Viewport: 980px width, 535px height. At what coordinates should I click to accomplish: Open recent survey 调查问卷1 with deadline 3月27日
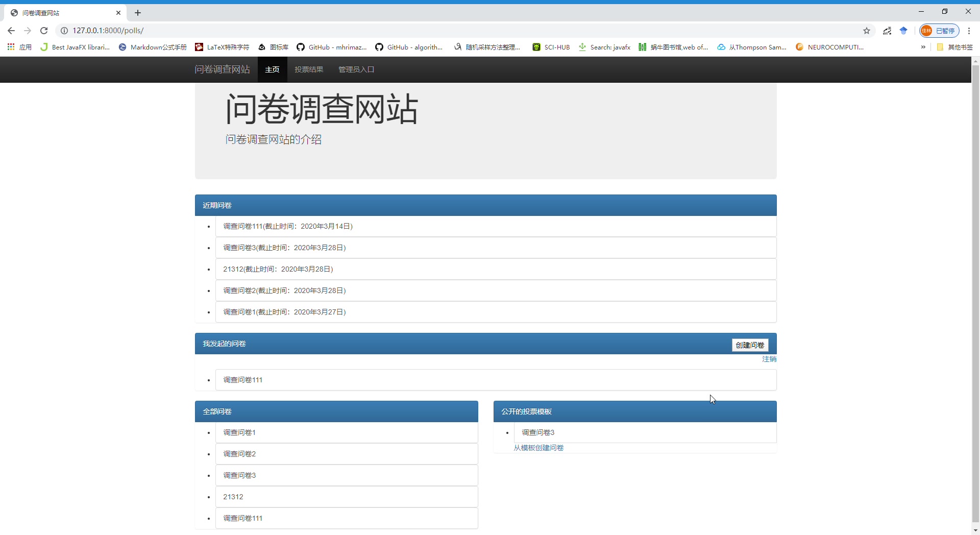496,312
